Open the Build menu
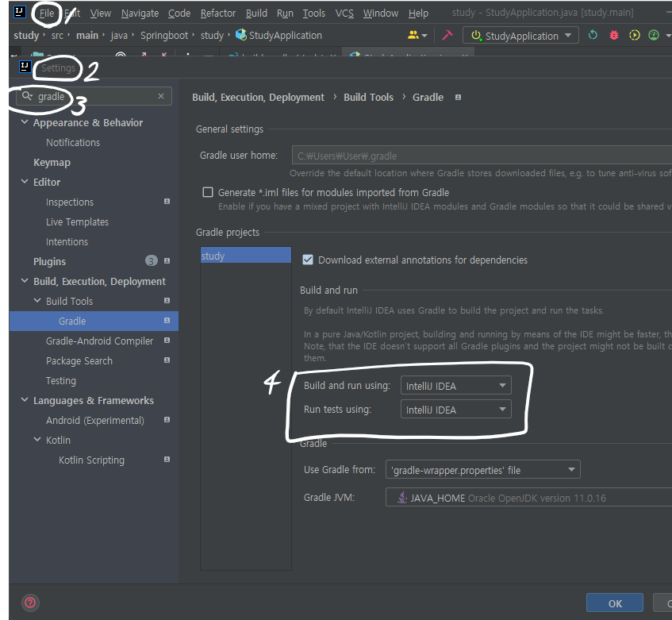This screenshot has width=672, height=620. 256,13
